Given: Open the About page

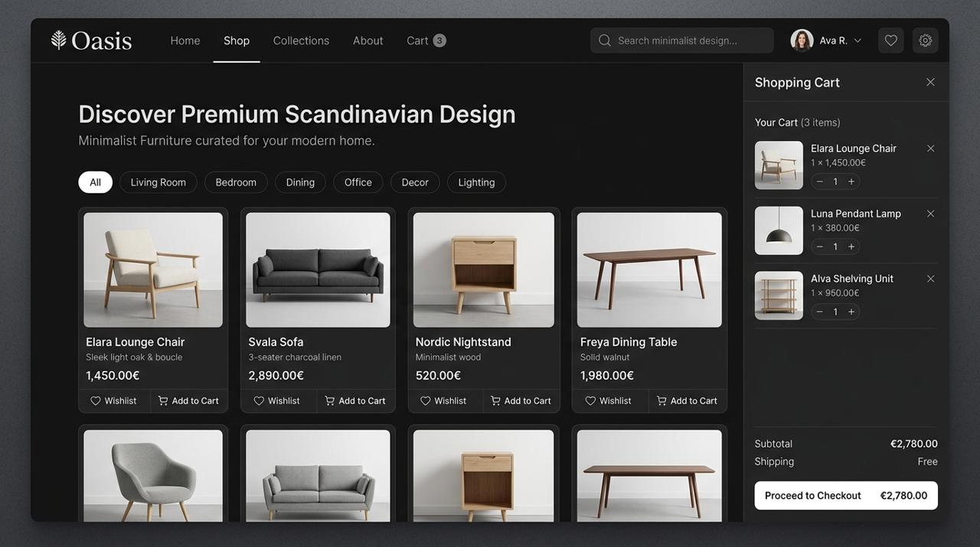Looking at the screenshot, I should coord(367,41).
